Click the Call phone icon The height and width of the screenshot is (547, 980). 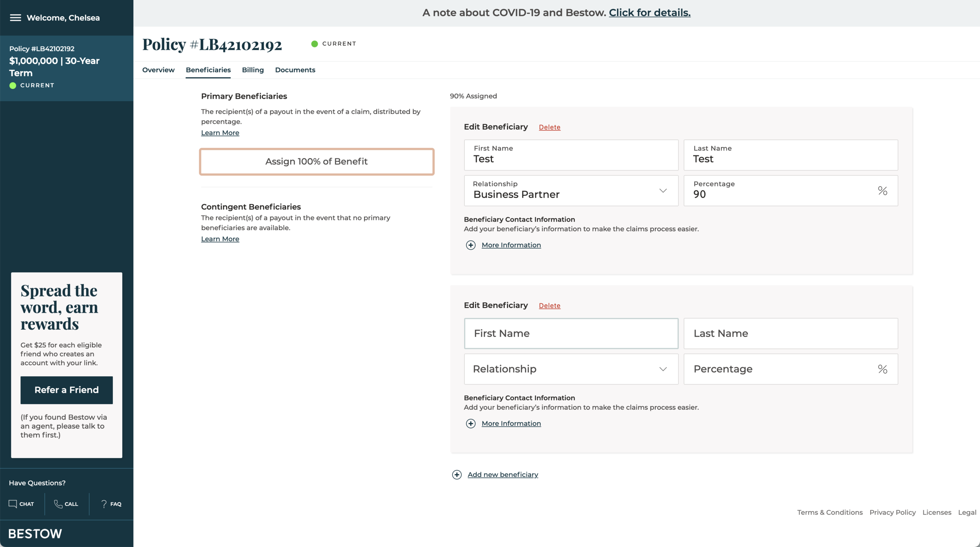(x=58, y=504)
